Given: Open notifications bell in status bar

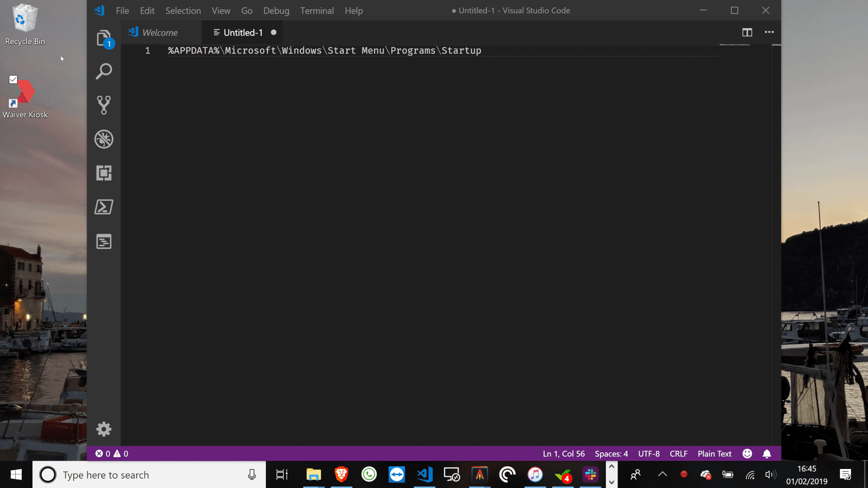Looking at the screenshot, I should point(767,454).
